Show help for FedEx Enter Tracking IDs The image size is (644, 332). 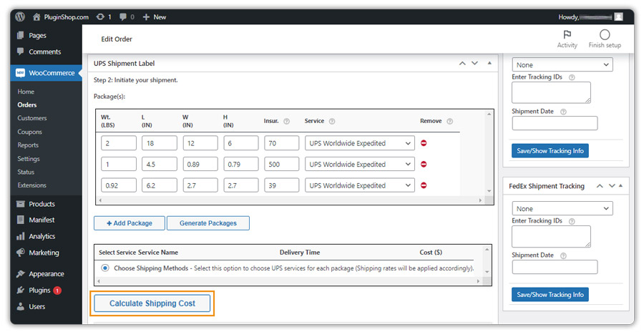[572, 221]
